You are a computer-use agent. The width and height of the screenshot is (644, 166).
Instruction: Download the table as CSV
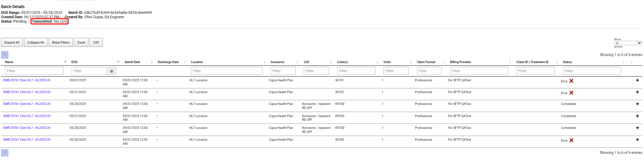[96, 43]
